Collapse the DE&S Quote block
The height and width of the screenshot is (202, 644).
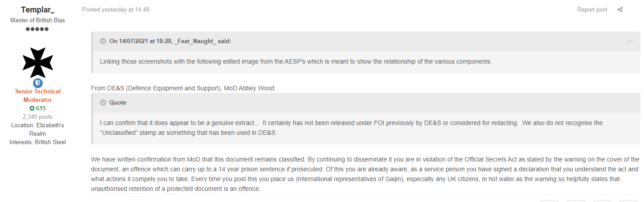tap(102, 103)
